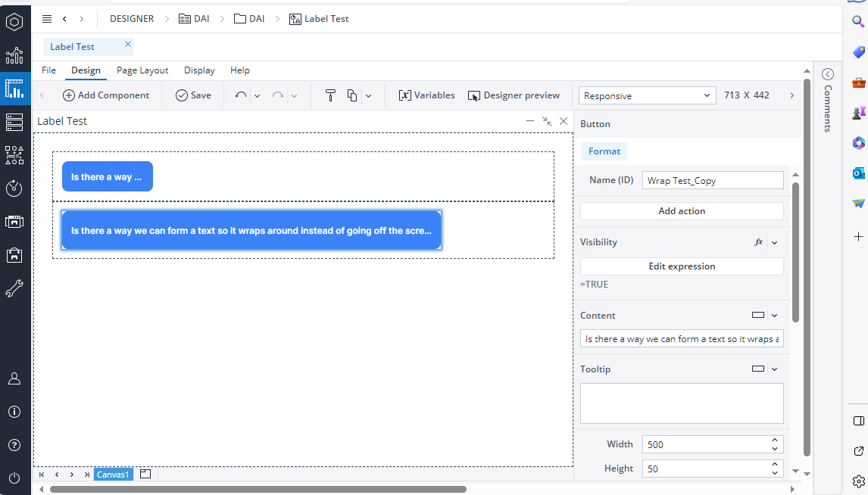The image size is (868, 495).
Task: Switch to the Canvas1 tab
Action: [x=114, y=475]
